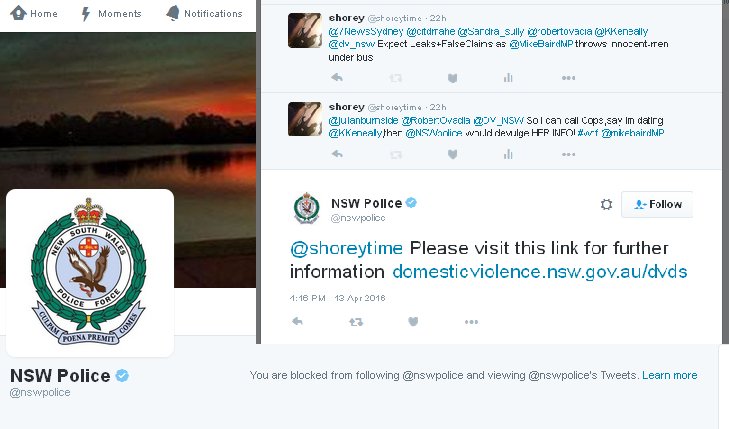
Task: Like the NSW Police tweet
Action: 413,321
